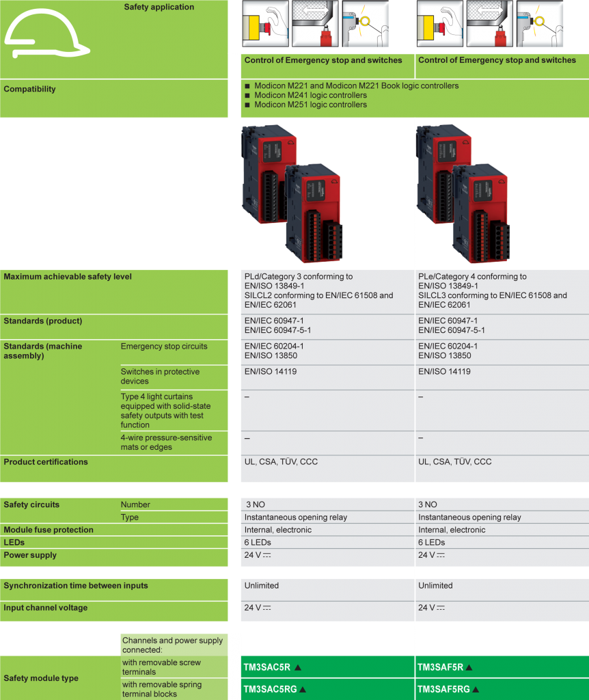This screenshot has width=589, height=700.
Task: Open the TM3SAF5R reference
Action: [x=440, y=667]
